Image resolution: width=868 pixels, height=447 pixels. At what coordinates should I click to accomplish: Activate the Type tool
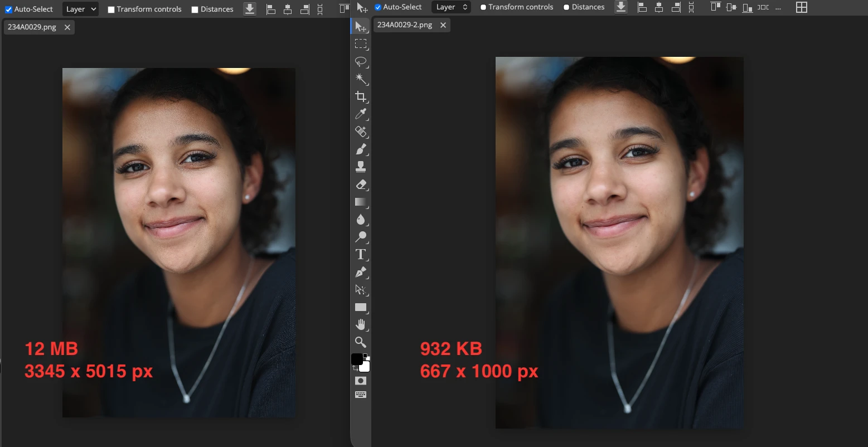[x=361, y=254]
